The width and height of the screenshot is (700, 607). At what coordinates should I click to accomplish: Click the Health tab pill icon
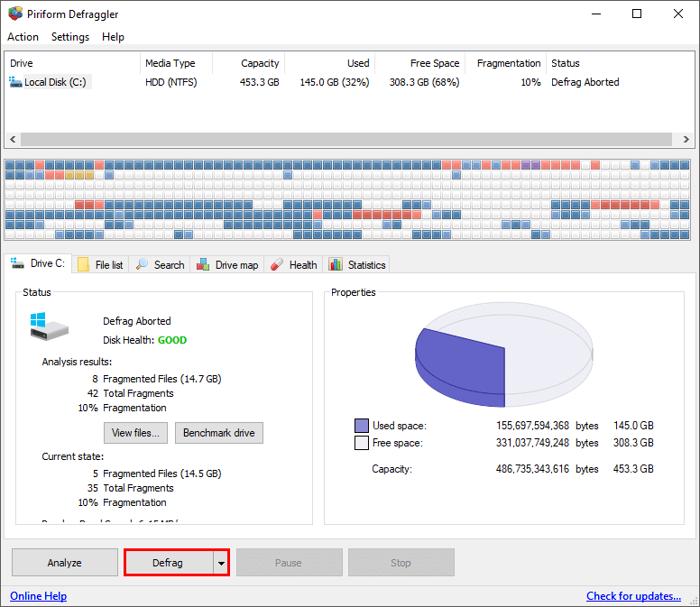coord(277,264)
